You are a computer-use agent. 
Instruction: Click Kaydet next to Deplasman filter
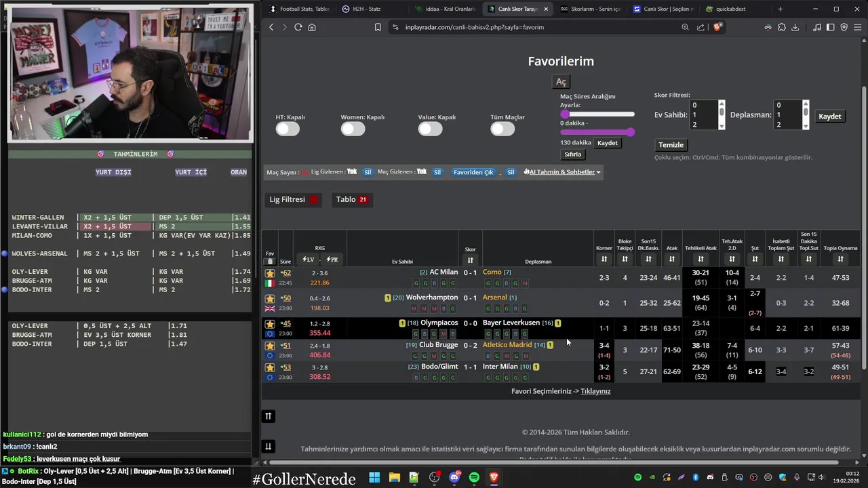click(830, 117)
